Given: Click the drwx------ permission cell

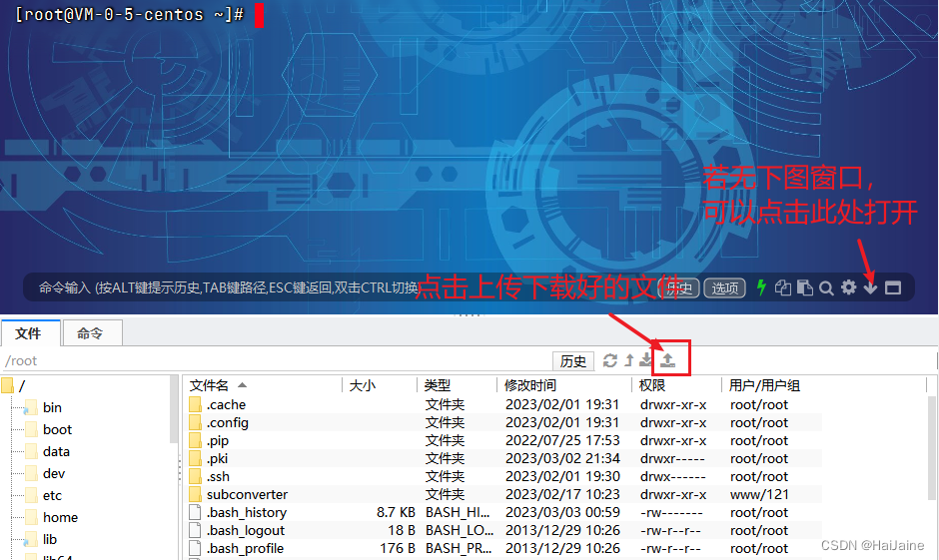Looking at the screenshot, I should (672, 476).
